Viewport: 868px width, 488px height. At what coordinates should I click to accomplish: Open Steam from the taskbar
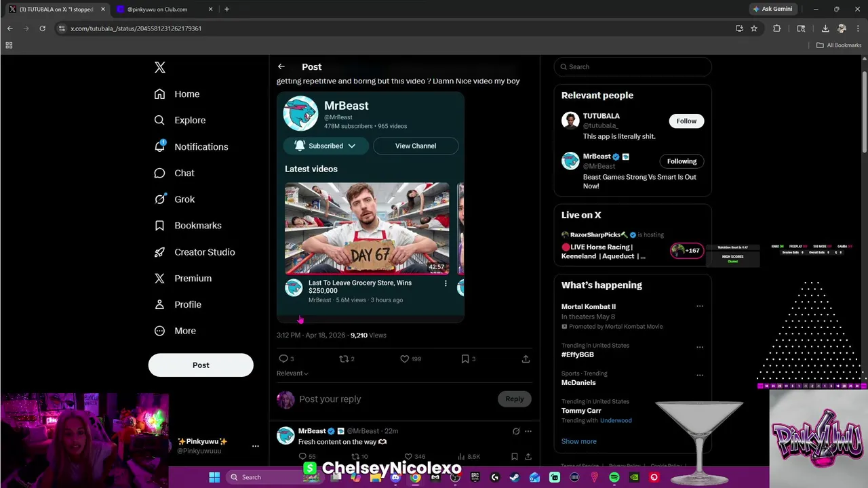pos(515,477)
